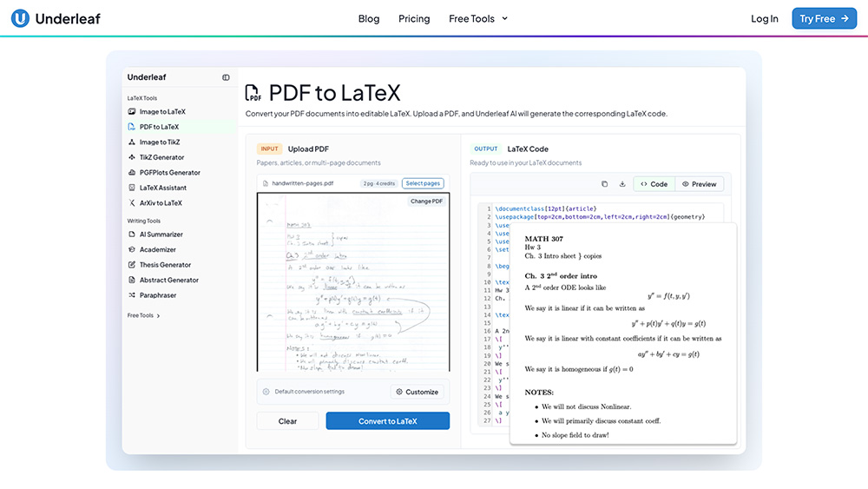The width and height of the screenshot is (868, 489).
Task: Click the AI Summarizer icon
Action: pyautogui.click(x=132, y=235)
